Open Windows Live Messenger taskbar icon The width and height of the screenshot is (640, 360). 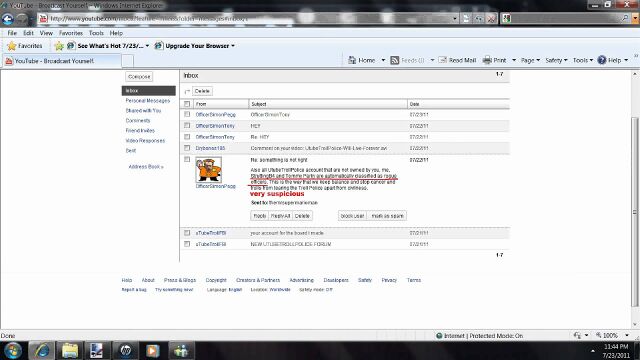point(180,351)
